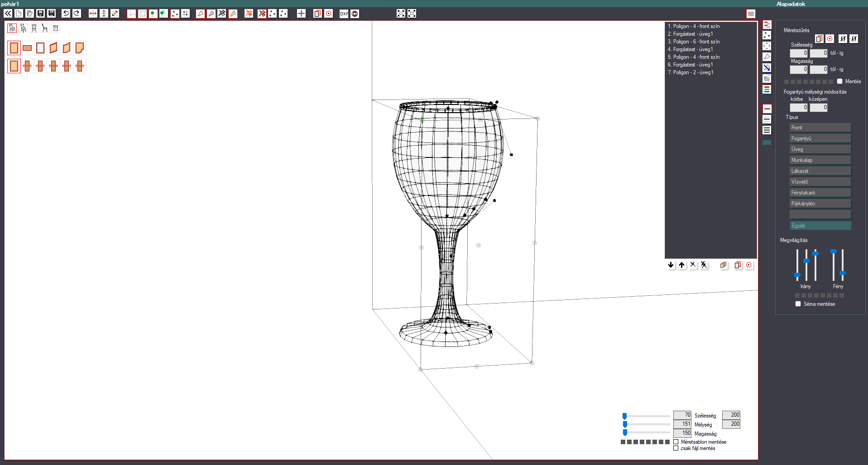Click the Magasság value field showing 150

point(682,433)
